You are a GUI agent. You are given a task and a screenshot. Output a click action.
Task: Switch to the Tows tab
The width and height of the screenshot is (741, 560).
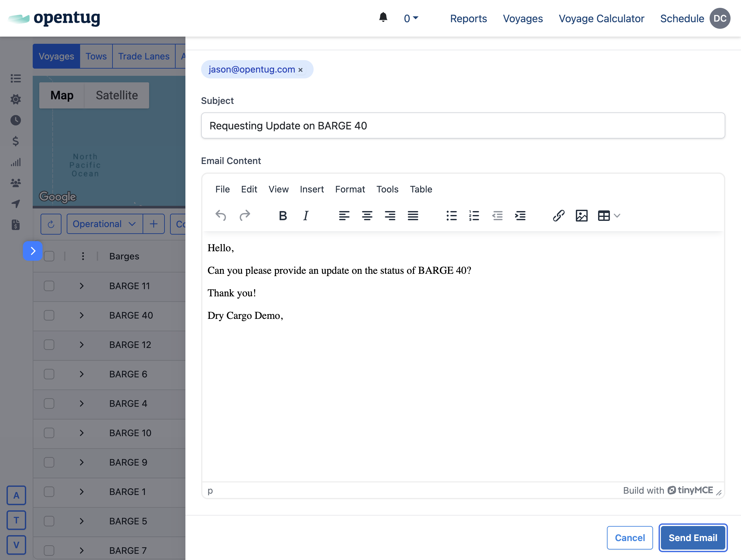click(96, 56)
